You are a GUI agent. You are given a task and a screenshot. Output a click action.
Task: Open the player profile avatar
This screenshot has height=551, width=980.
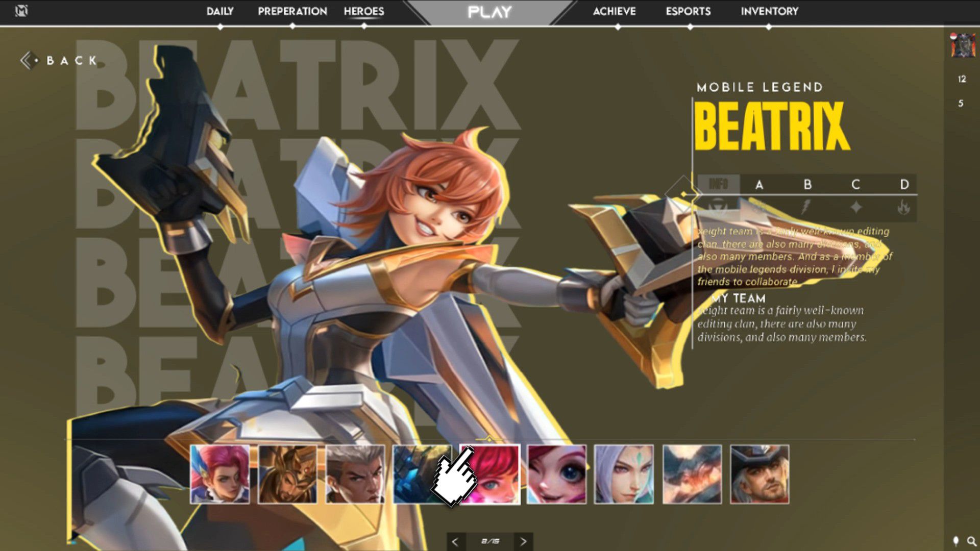coord(963,45)
